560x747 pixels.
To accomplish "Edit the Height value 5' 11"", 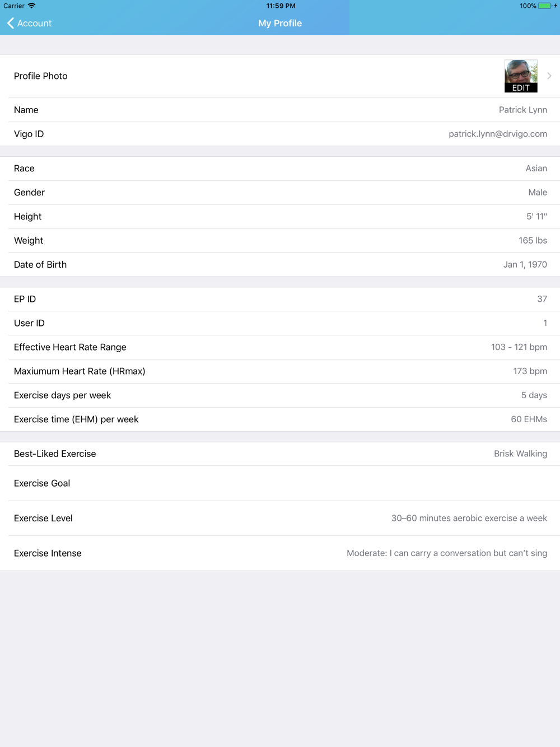I will [536, 217].
